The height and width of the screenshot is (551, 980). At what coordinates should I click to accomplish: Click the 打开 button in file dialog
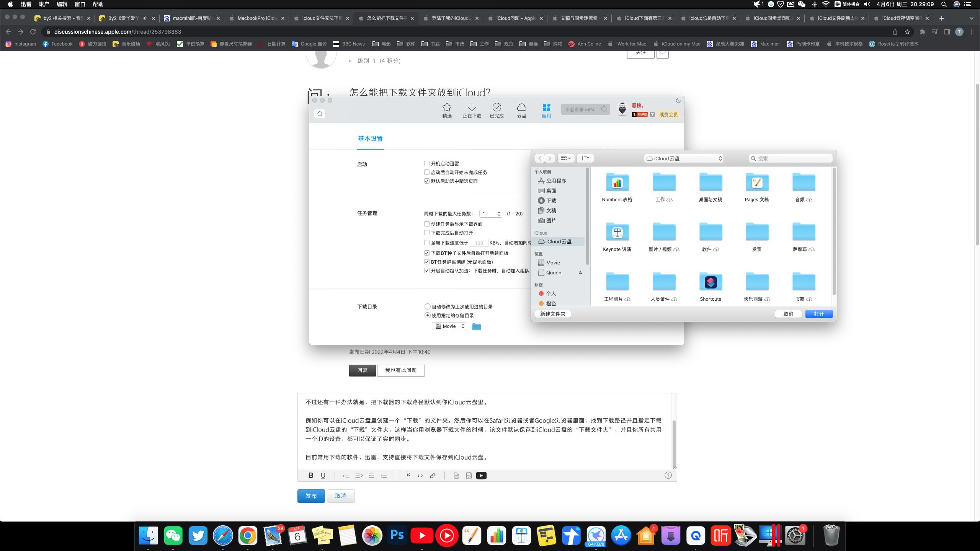coord(819,314)
